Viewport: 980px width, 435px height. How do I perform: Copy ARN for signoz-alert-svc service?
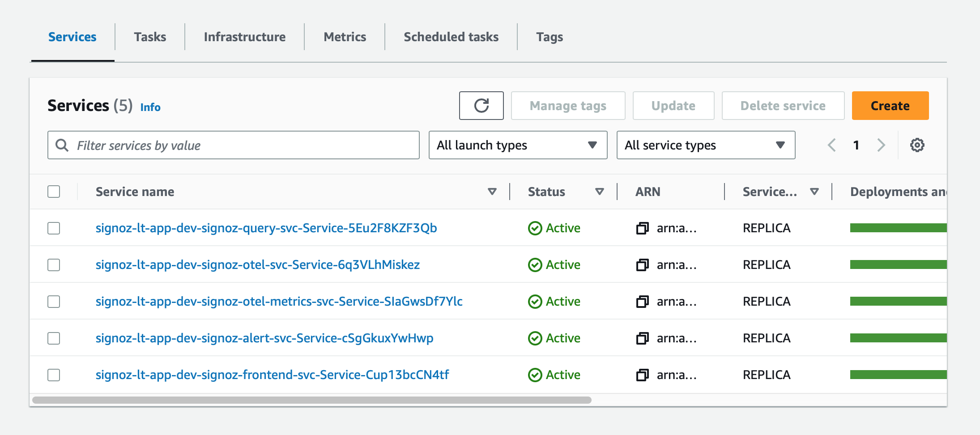click(x=643, y=338)
